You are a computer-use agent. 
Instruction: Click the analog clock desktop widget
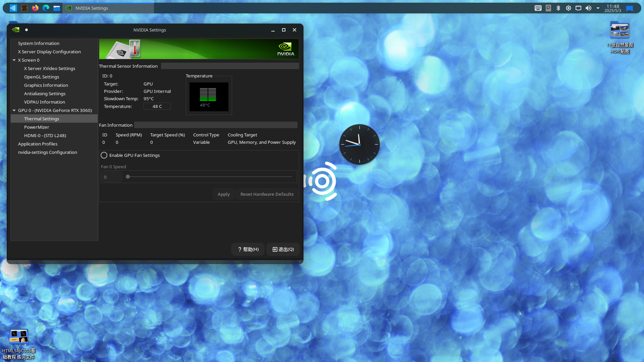click(x=359, y=144)
